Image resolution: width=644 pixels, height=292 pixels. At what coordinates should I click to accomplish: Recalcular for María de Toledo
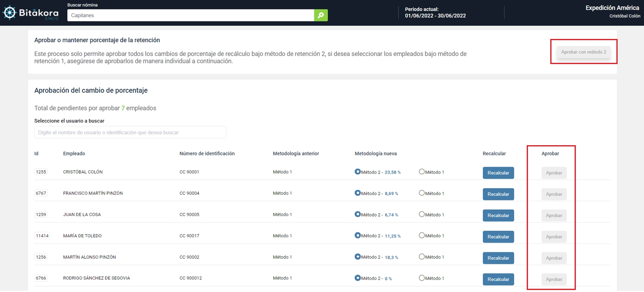point(498,237)
